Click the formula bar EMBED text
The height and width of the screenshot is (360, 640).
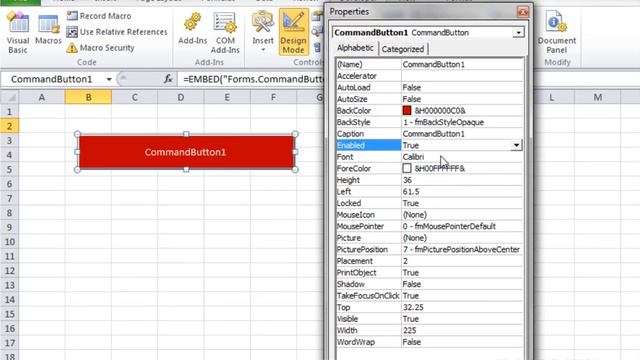coord(253,79)
